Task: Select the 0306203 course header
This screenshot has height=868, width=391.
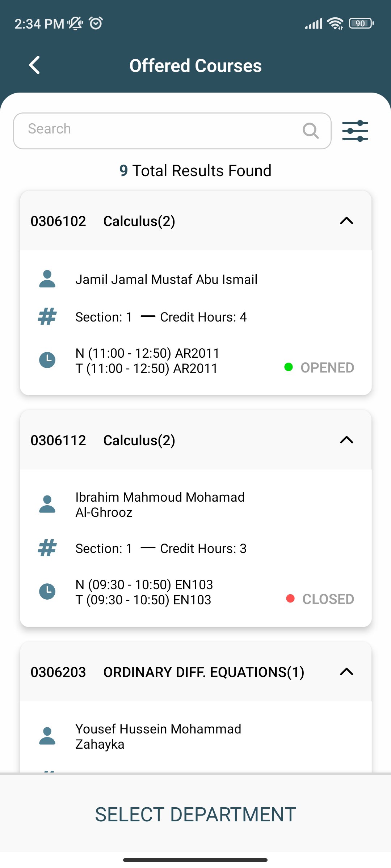Action: (196, 672)
